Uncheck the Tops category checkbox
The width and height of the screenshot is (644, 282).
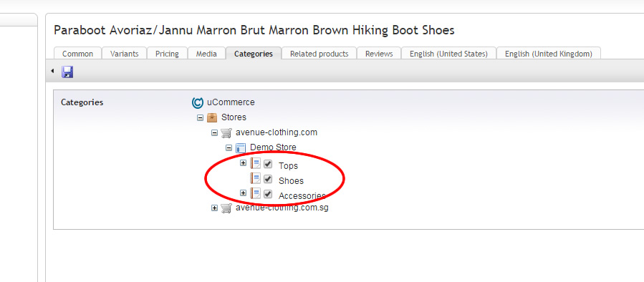pos(268,164)
